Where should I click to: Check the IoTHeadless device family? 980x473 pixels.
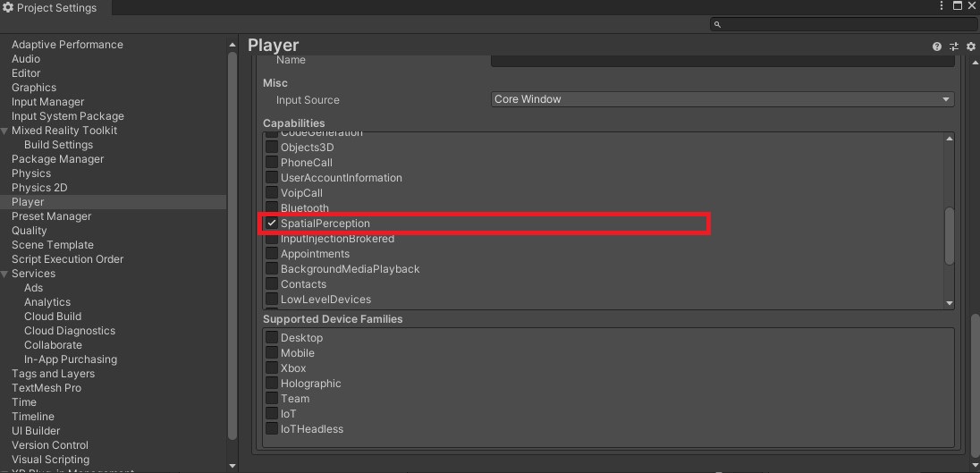[x=272, y=428]
